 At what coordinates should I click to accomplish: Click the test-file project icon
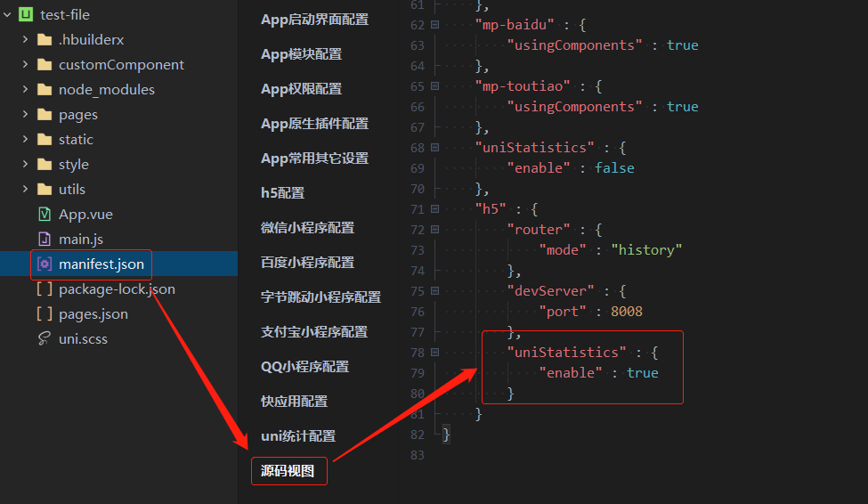tap(26, 14)
